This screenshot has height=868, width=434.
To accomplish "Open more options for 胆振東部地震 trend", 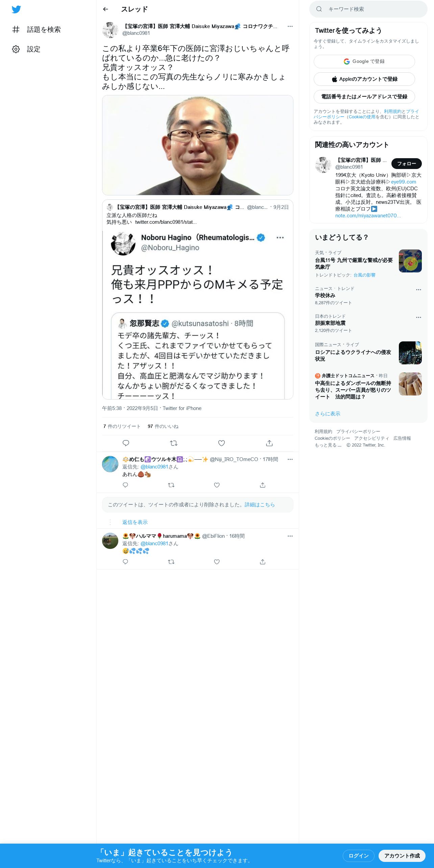I will click(x=418, y=317).
